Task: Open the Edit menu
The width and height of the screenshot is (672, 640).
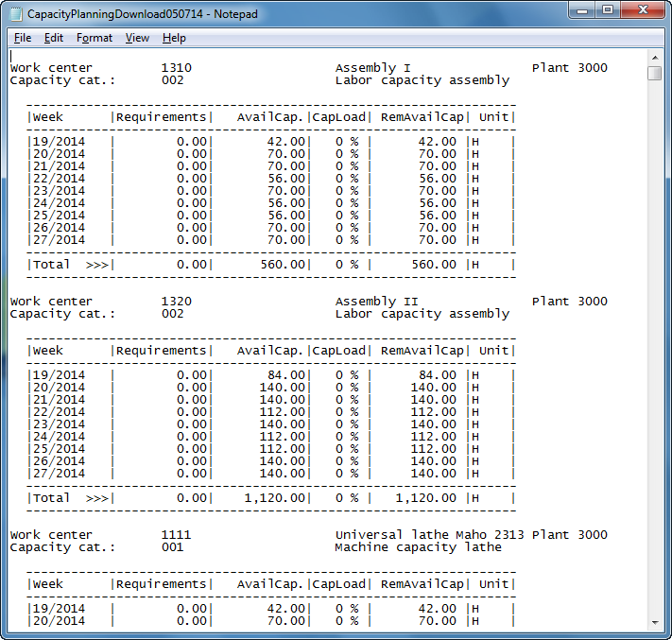Action: click(x=54, y=38)
